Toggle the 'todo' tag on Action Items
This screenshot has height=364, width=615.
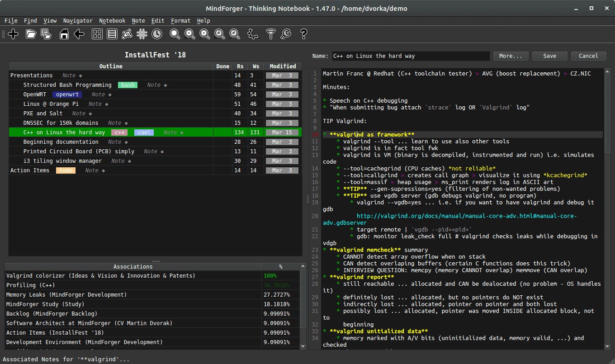65,170
